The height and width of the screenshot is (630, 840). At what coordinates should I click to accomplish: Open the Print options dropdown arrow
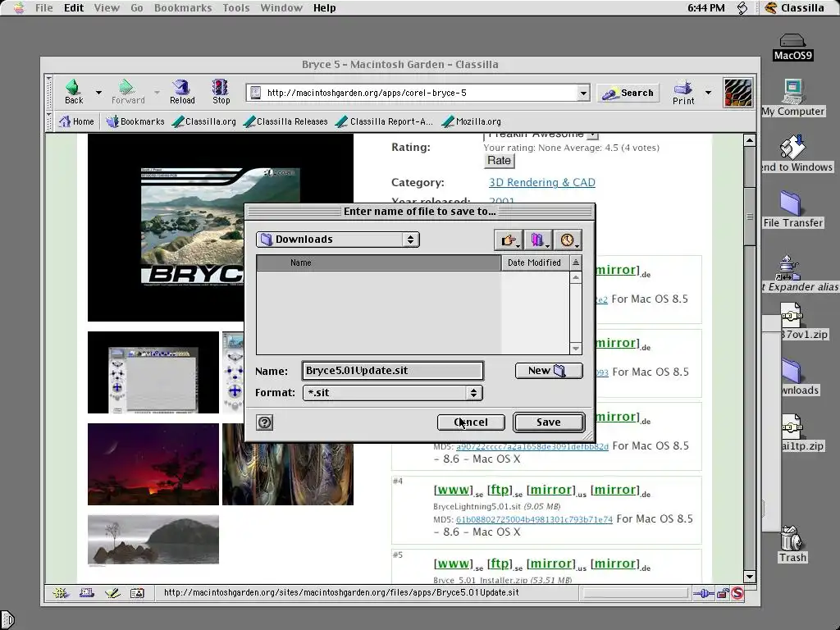(x=708, y=92)
